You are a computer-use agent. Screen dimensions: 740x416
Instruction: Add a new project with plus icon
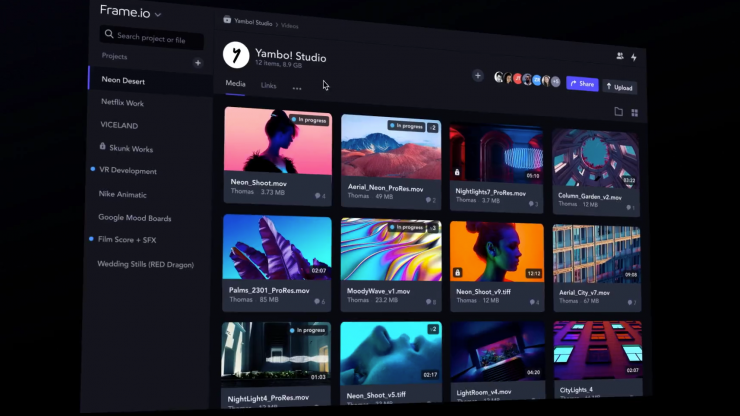tap(197, 62)
